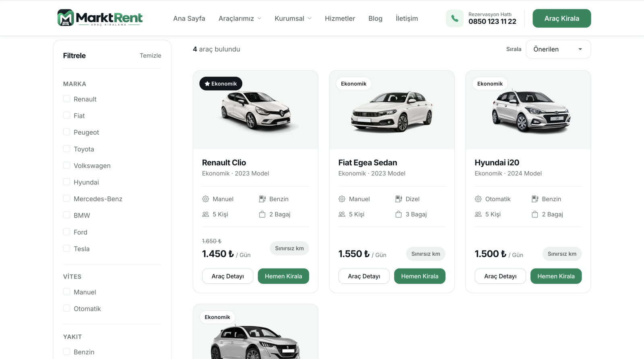Toggle the Otomatik transmission checkbox
Viewport: 644px width, 359px height.
[67, 308]
